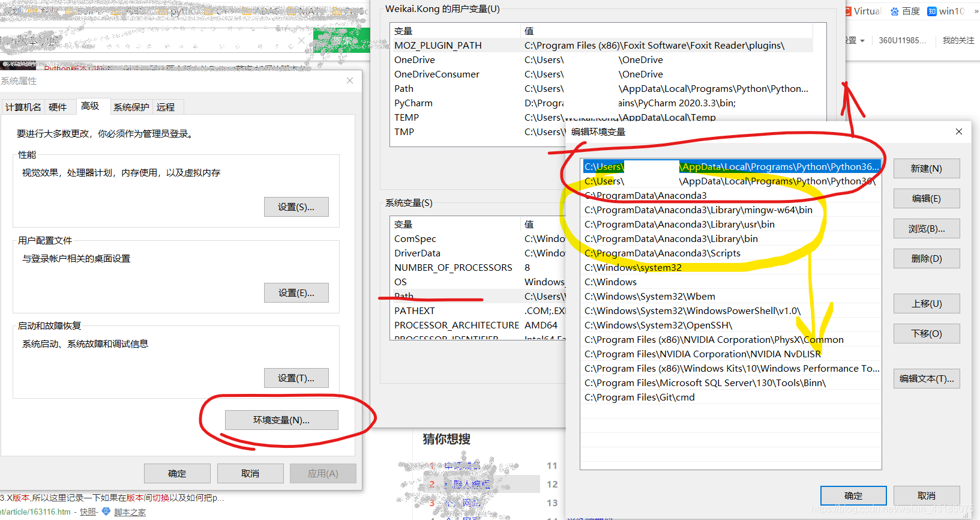Click the 值 column header in user variables
This screenshot has height=520, width=980.
tap(667, 31)
